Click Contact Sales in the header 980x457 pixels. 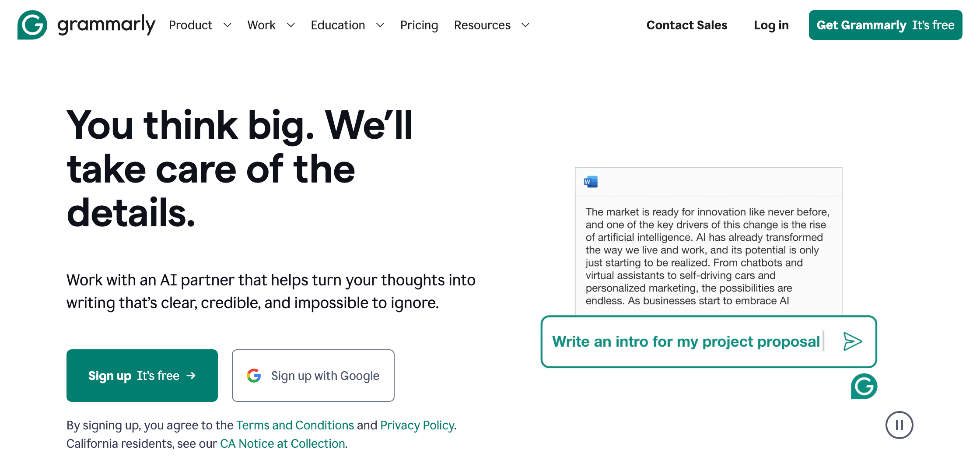pos(686,25)
